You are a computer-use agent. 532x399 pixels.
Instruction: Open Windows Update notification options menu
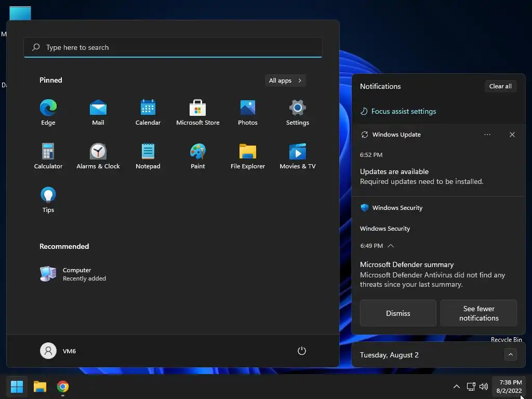point(487,135)
